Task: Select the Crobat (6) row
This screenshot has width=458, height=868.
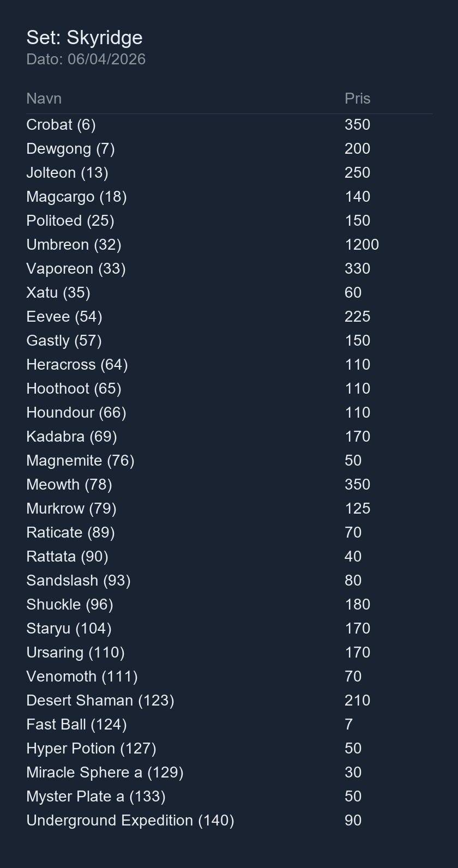Action: 229,125
